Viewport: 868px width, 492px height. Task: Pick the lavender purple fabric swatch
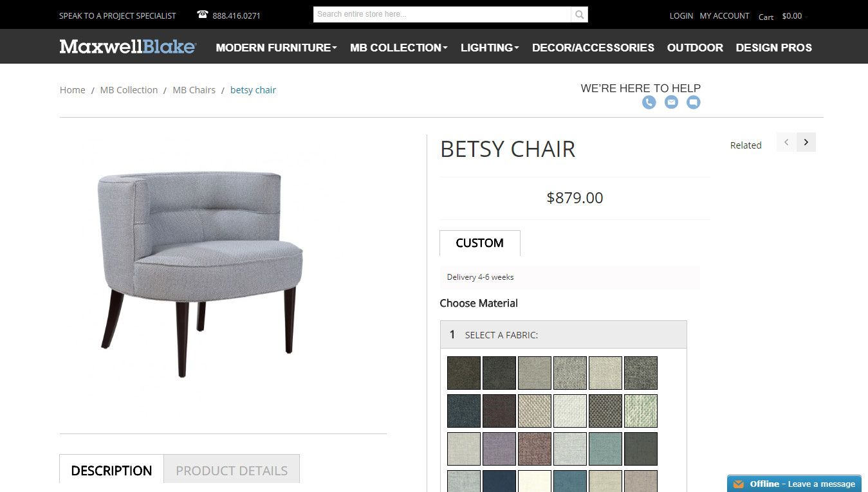[499, 448]
